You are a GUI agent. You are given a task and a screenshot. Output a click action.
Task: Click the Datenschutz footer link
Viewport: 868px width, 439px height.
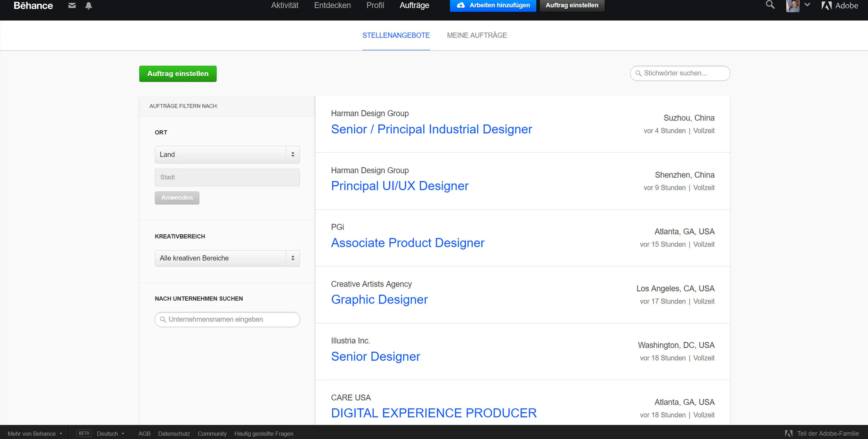click(174, 433)
